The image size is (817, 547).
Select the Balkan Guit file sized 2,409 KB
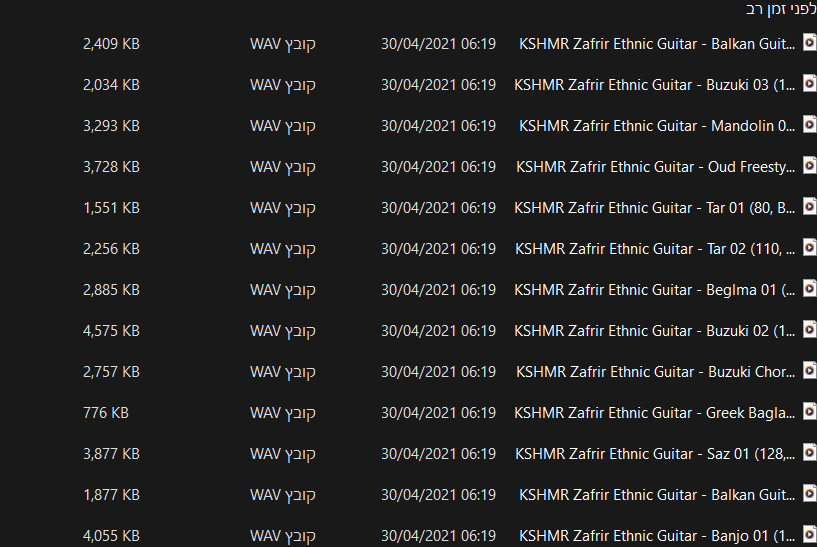point(657,44)
